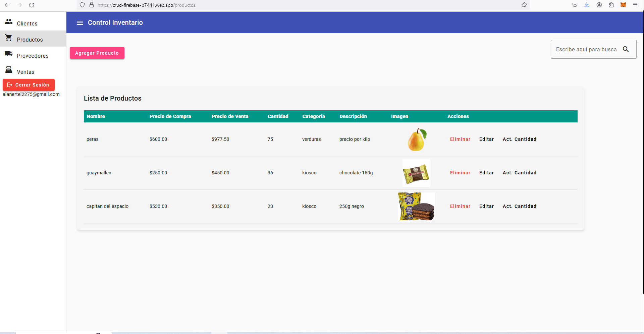Click the 'capitan del espacio' name cell
This screenshot has width=644, height=334.
[x=107, y=206]
